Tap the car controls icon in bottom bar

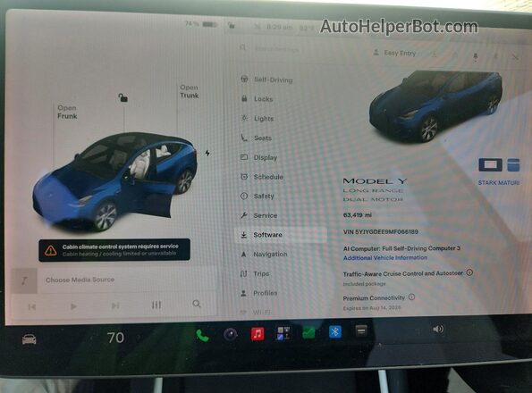[x=30, y=339]
